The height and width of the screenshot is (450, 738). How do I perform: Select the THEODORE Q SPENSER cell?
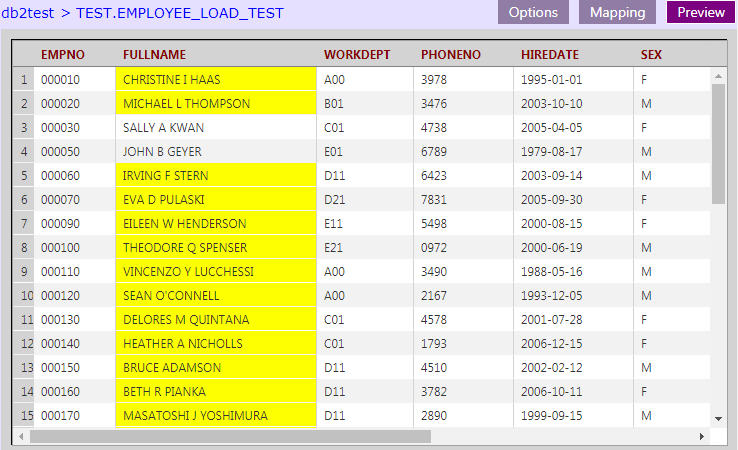(216, 248)
